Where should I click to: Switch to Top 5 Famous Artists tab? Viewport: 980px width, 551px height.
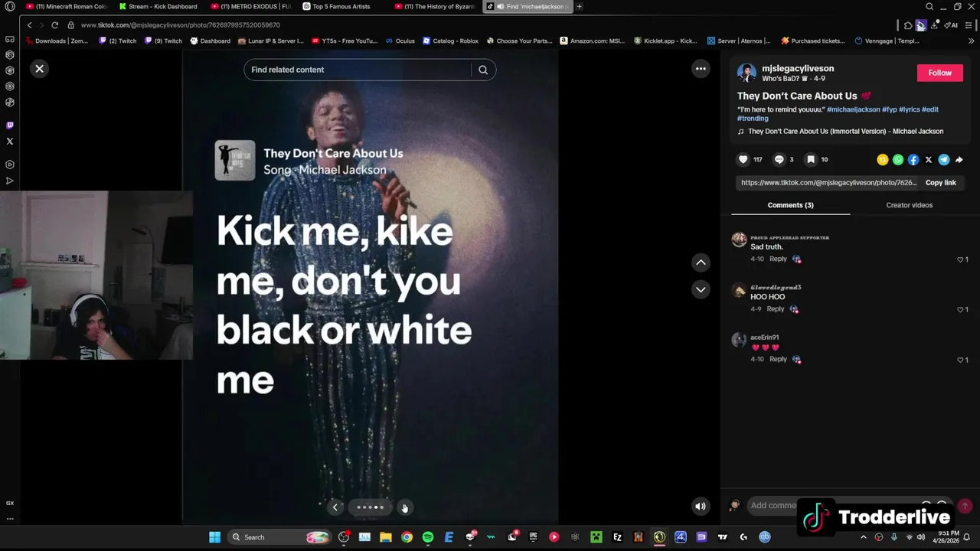pyautogui.click(x=341, y=6)
